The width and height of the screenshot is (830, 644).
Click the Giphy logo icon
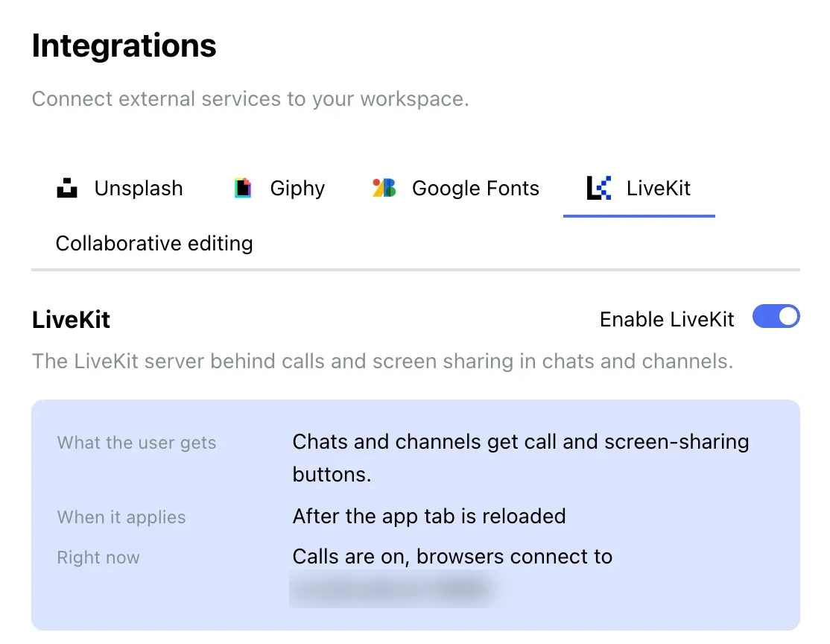pyautogui.click(x=243, y=188)
